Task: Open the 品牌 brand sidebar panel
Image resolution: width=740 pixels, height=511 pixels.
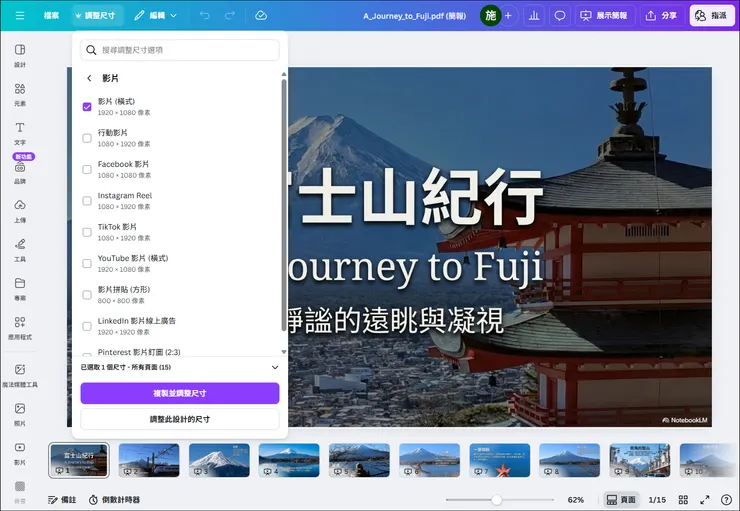Action: [20, 172]
